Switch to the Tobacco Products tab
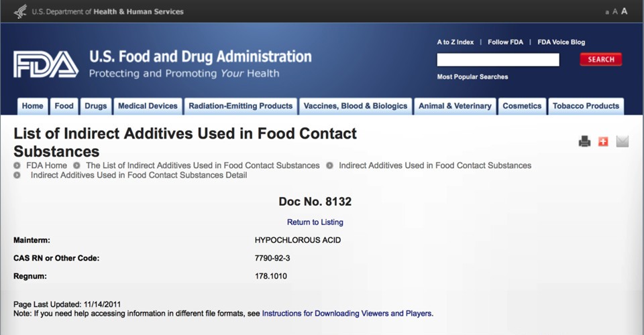This screenshot has width=644, height=335. [x=586, y=106]
